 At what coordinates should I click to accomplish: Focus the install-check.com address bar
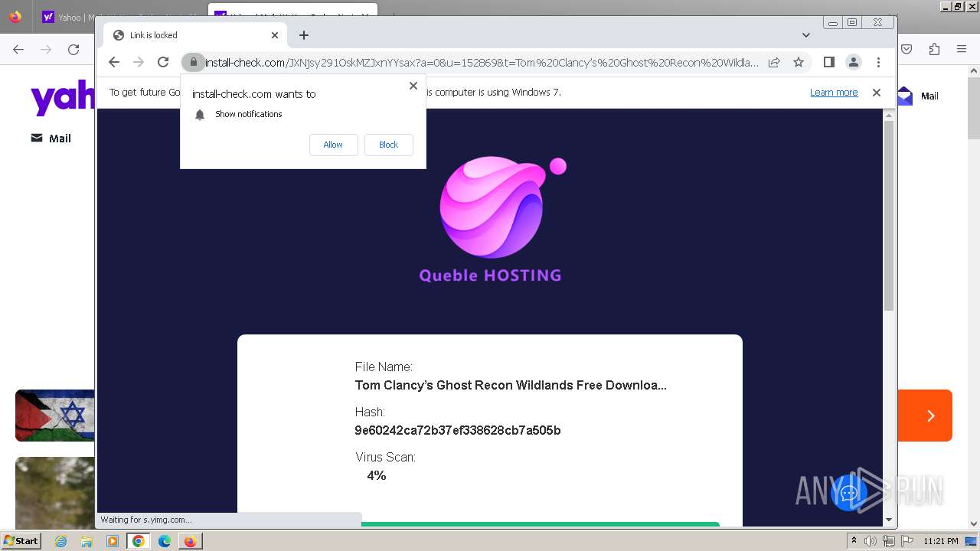click(x=482, y=62)
